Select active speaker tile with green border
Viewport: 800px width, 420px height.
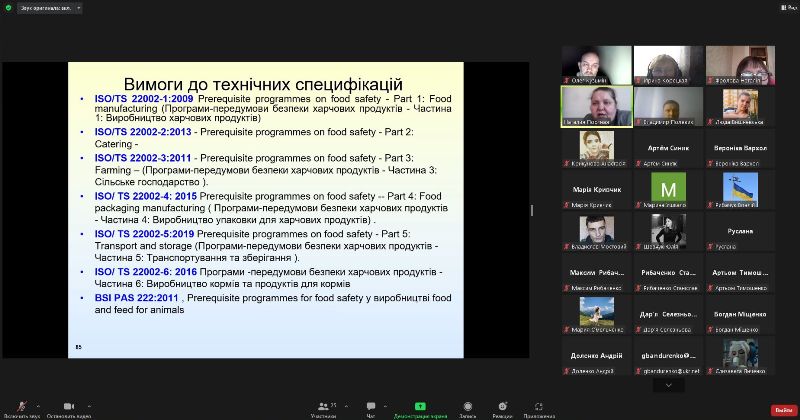tap(596, 107)
